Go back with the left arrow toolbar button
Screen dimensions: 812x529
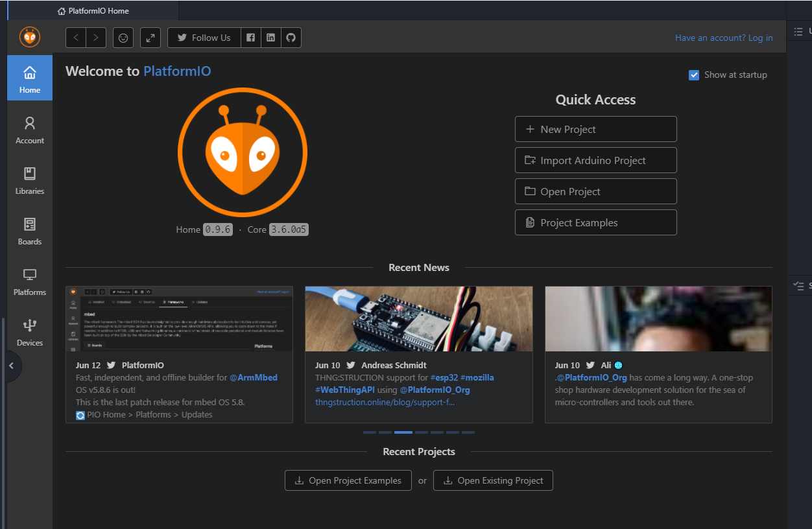[x=76, y=38]
